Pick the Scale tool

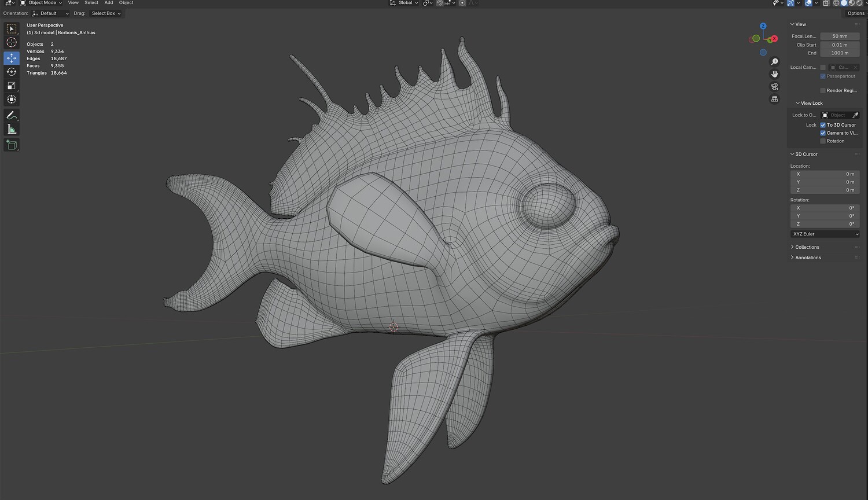point(12,86)
